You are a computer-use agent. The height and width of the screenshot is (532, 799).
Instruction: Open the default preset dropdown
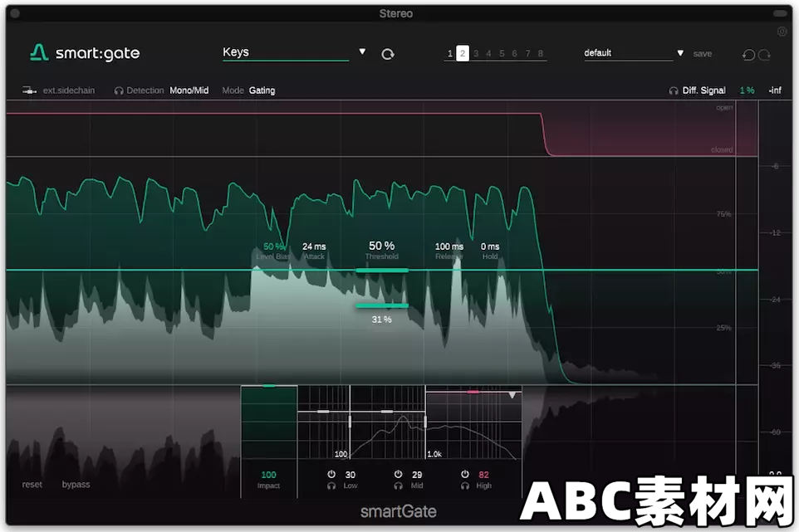tap(679, 51)
